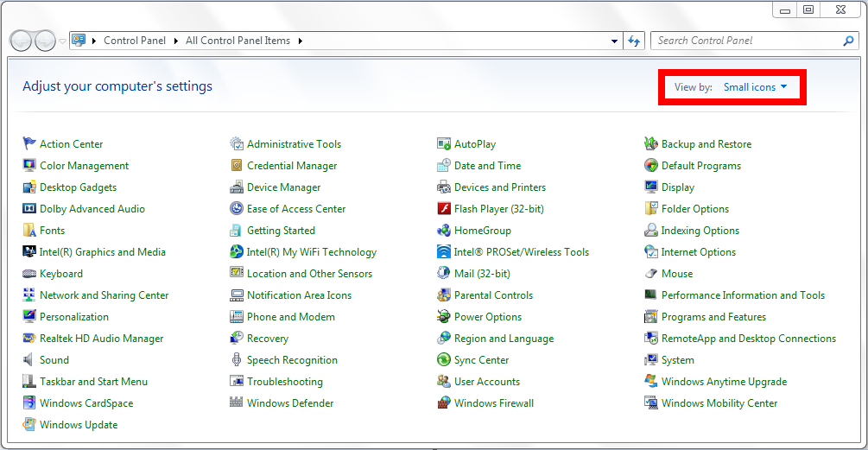Click the Mouse icon
Image resolution: width=868 pixels, height=450 pixels.
651,274
